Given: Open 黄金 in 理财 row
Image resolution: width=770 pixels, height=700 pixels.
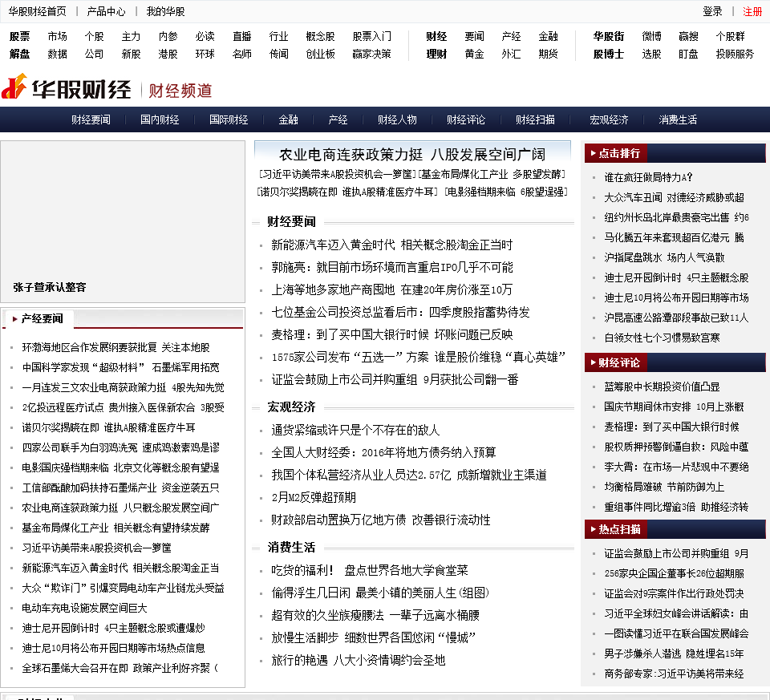Looking at the screenshot, I should click(x=474, y=54).
